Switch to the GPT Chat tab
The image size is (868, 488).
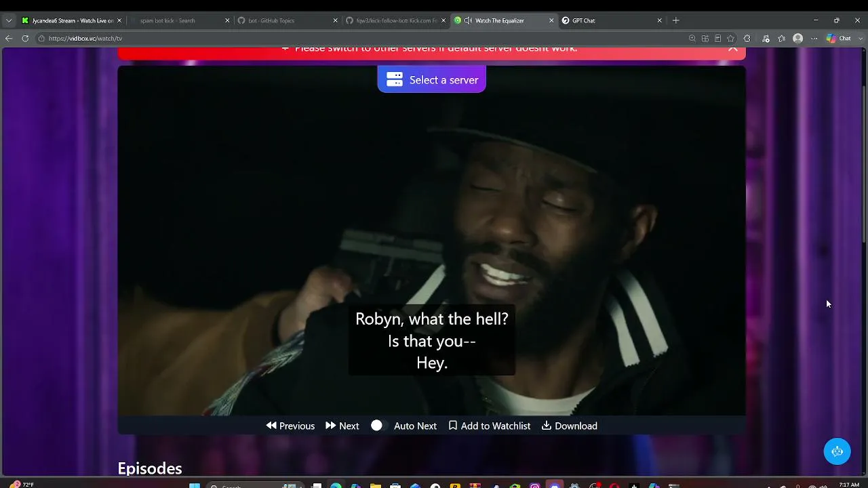point(610,20)
